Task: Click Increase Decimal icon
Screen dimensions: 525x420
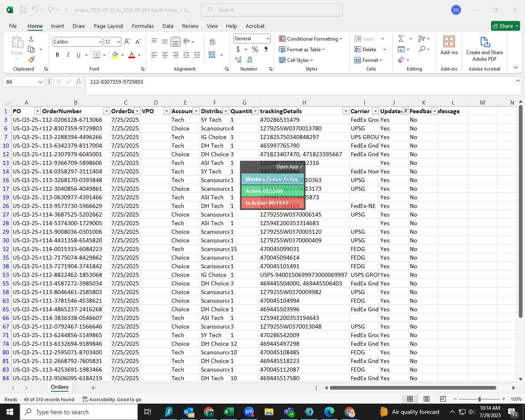Action: pyautogui.click(x=238, y=60)
